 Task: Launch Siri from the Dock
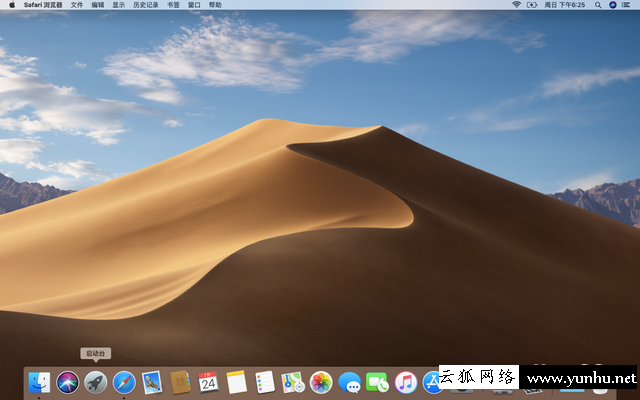click(x=67, y=382)
